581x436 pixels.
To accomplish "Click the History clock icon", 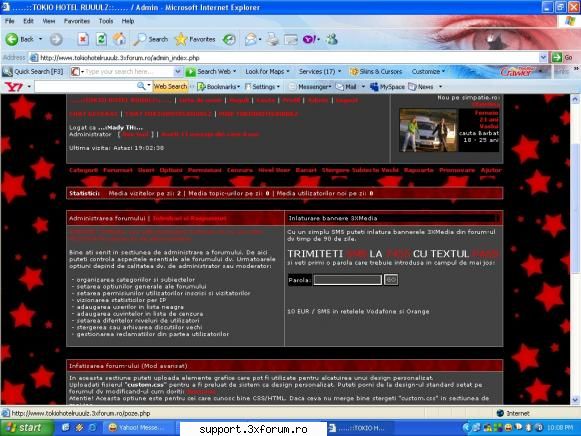I will pos(229,39).
